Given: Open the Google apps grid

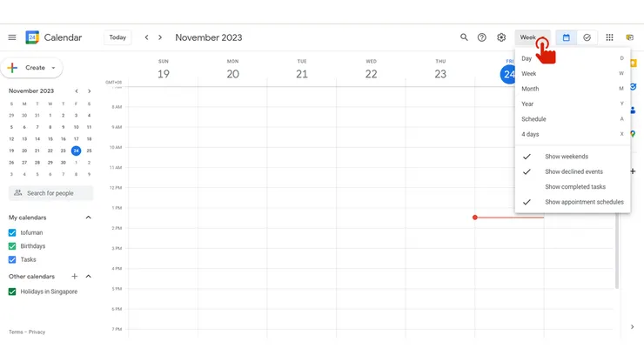Looking at the screenshot, I should coord(609,37).
